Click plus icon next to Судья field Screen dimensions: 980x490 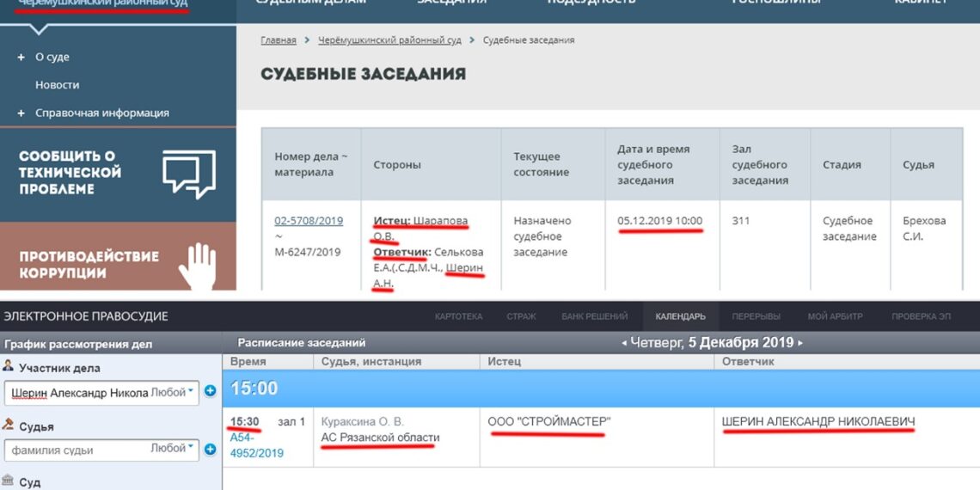point(210,449)
